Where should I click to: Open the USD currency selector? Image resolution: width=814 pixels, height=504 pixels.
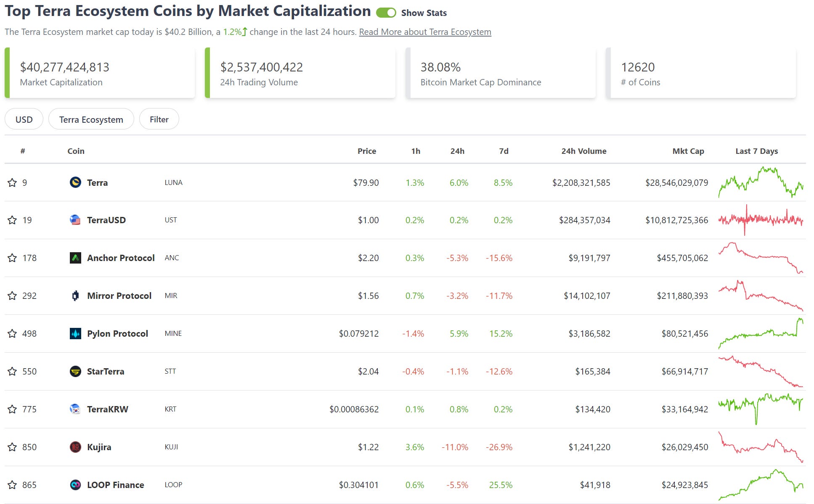point(24,119)
